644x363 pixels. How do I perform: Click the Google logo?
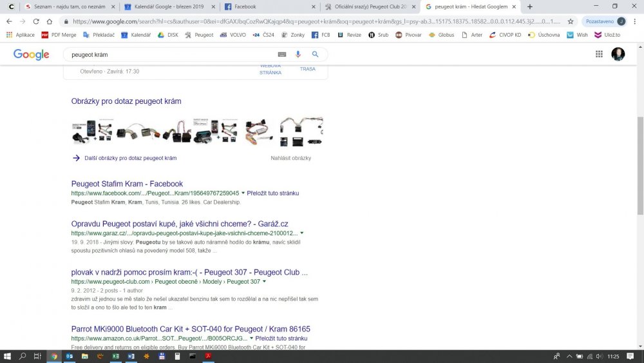[31, 54]
